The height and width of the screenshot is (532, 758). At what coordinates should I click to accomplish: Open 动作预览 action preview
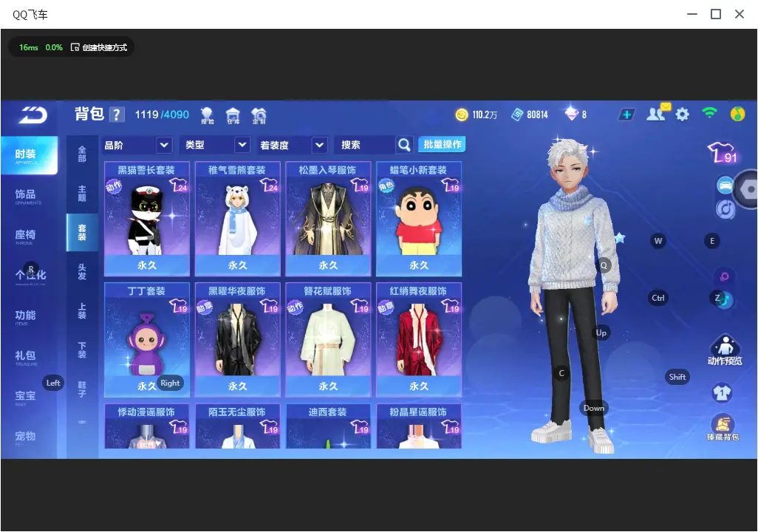pos(725,349)
